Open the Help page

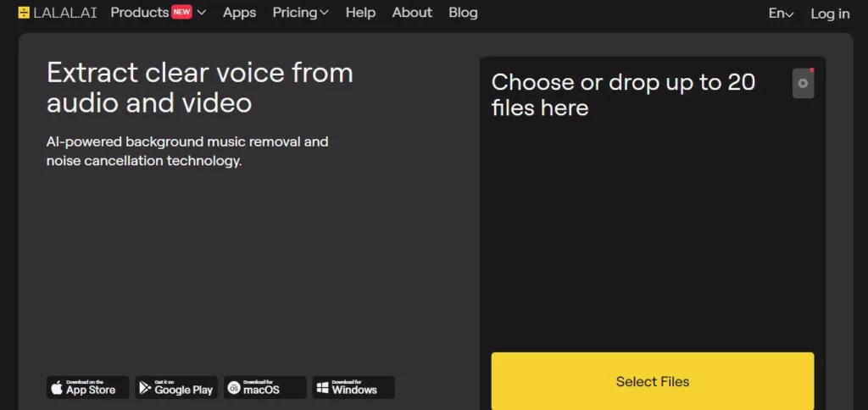coord(360,12)
